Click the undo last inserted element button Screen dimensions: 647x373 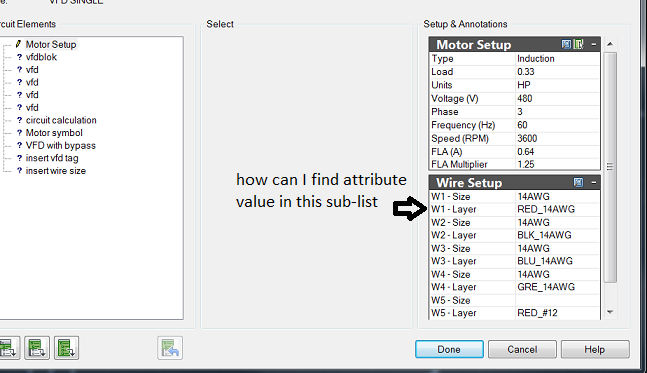[x=170, y=348]
